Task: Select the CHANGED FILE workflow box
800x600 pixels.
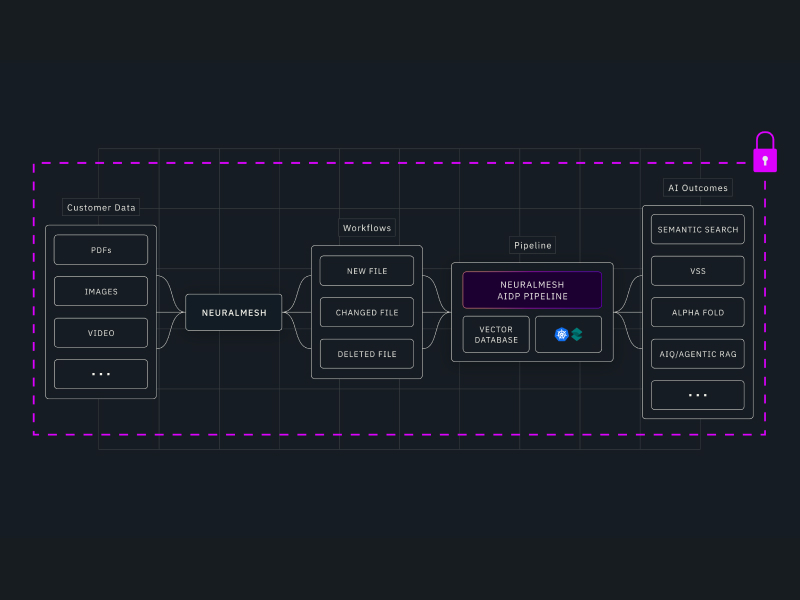Action: pyautogui.click(x=367, y=313)
